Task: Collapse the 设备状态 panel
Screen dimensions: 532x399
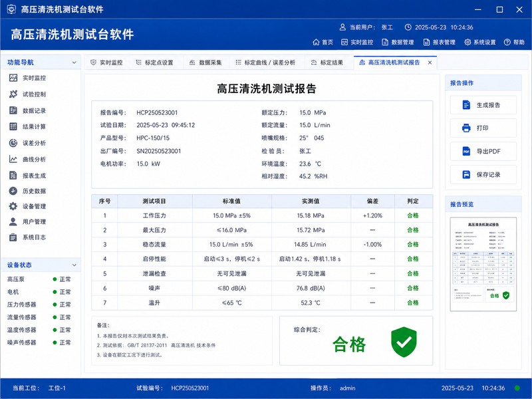Action: tap(74, 265)
